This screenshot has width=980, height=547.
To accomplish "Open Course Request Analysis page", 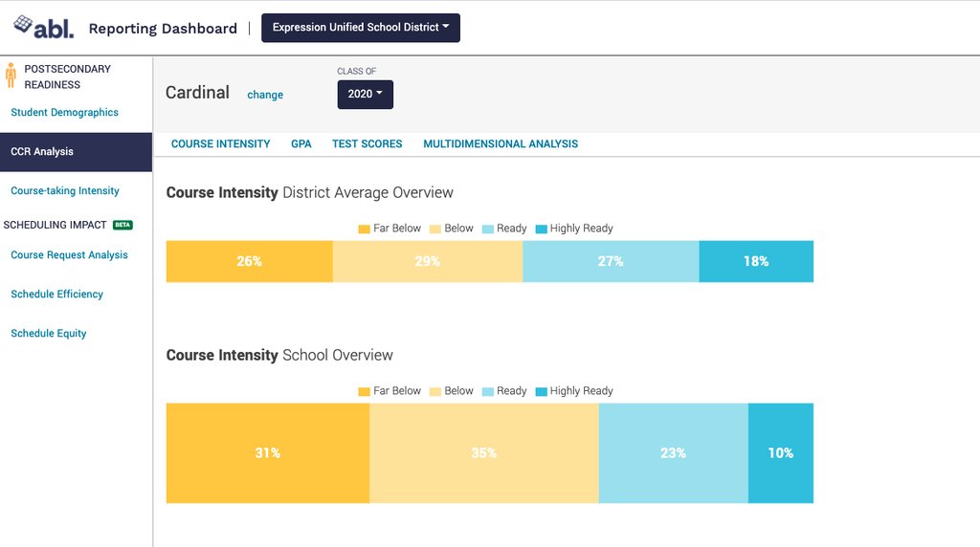I will coord(69,254).
